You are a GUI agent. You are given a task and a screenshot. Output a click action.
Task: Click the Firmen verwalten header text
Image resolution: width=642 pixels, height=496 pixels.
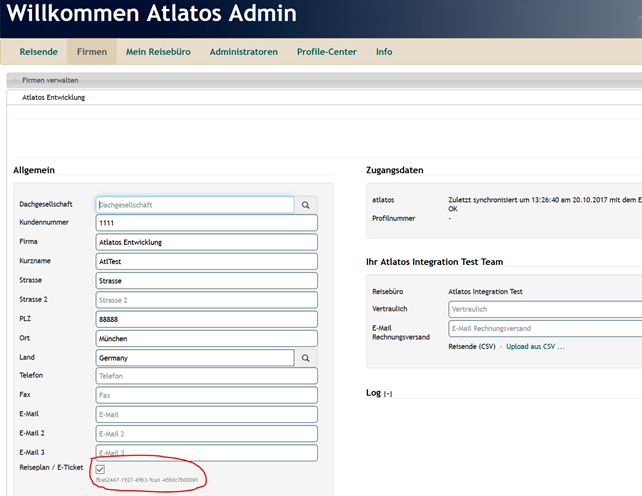(50, 80)
